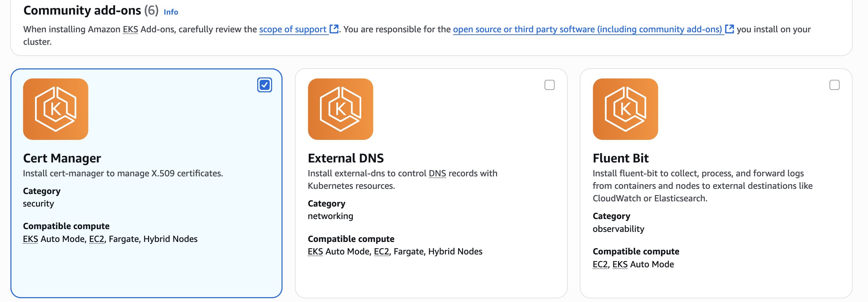Viewport: 868px width, 302px height.
Task: Click EKS abbreviation in Cert Manager compatible compute
Action: point(31,239)
